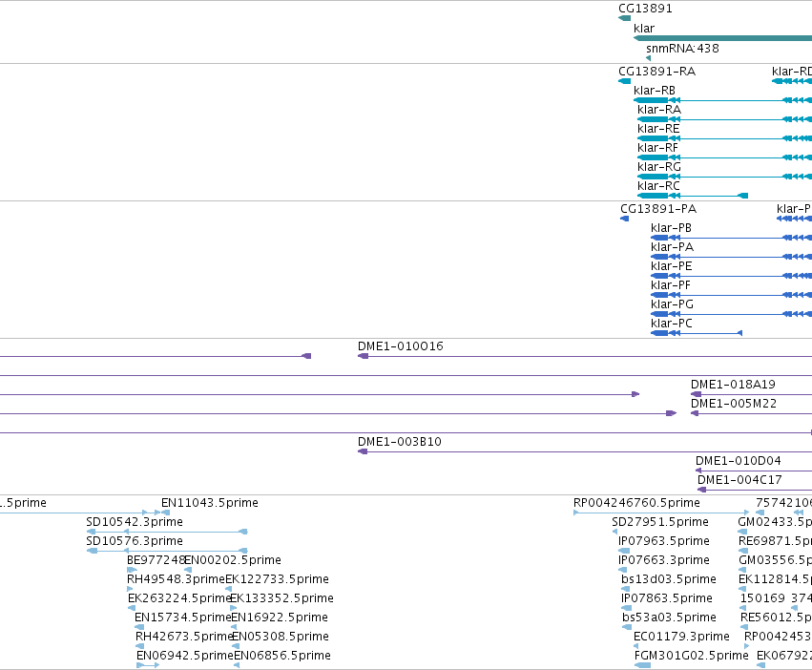Image resolution: width=812 pixels, height=670 pixels.
Task: Select the DME1-010D04 clone label
Action: click(739, 461)
